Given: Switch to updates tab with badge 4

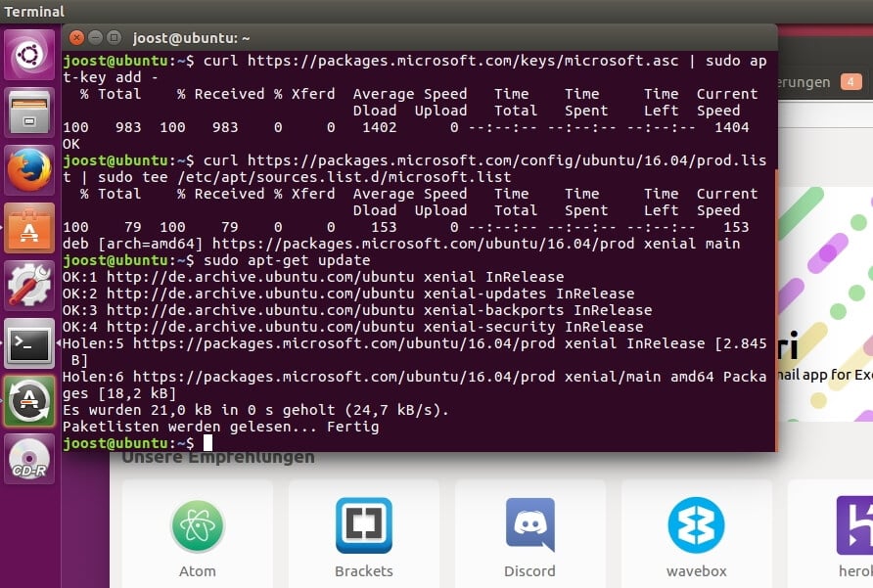Looking at the screenshot, I should tap(819, 82).
